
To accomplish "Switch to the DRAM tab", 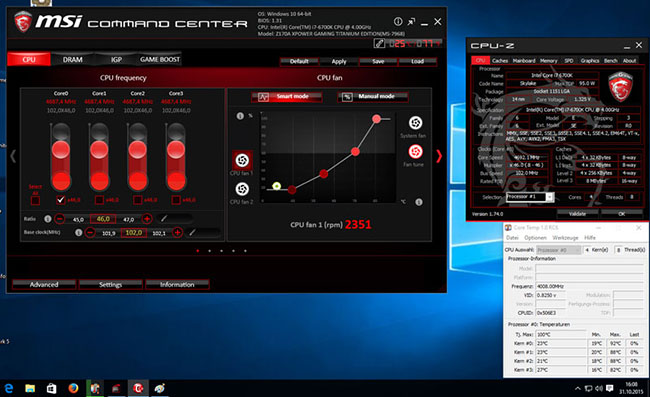I will tap(73, 60).
